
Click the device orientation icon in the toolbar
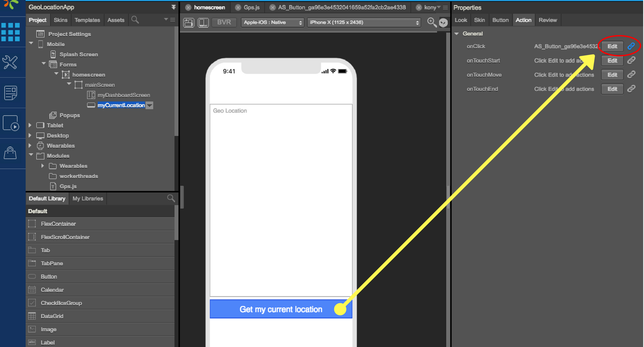[188, 22]
